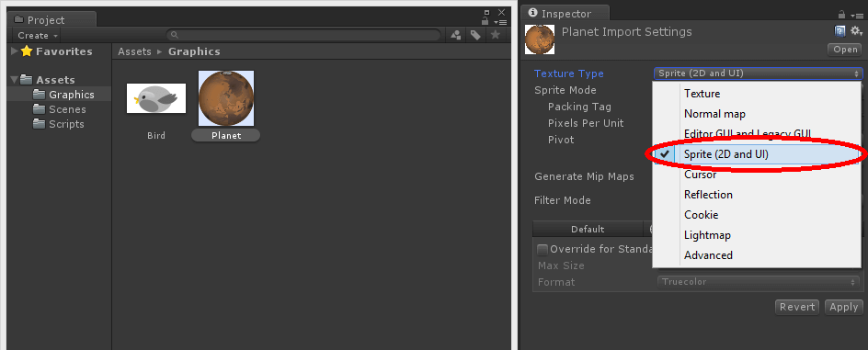This screenshot has height=350, width=868.
Task: Click the Packing Tag label
Action: point(579,107)
